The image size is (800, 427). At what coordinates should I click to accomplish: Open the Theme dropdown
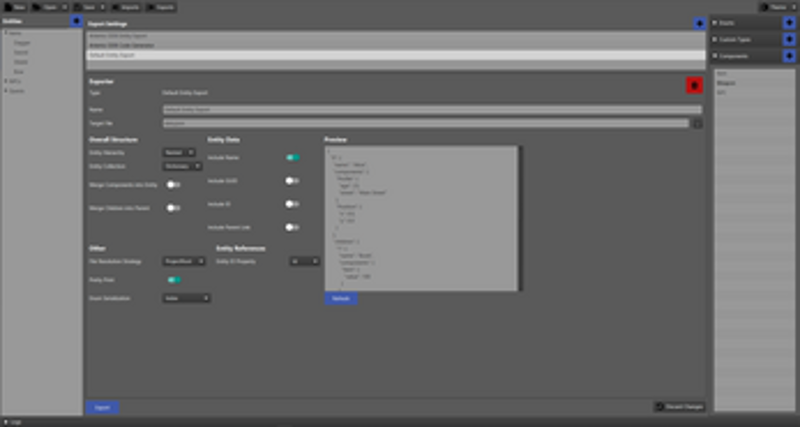coord(778,7)
